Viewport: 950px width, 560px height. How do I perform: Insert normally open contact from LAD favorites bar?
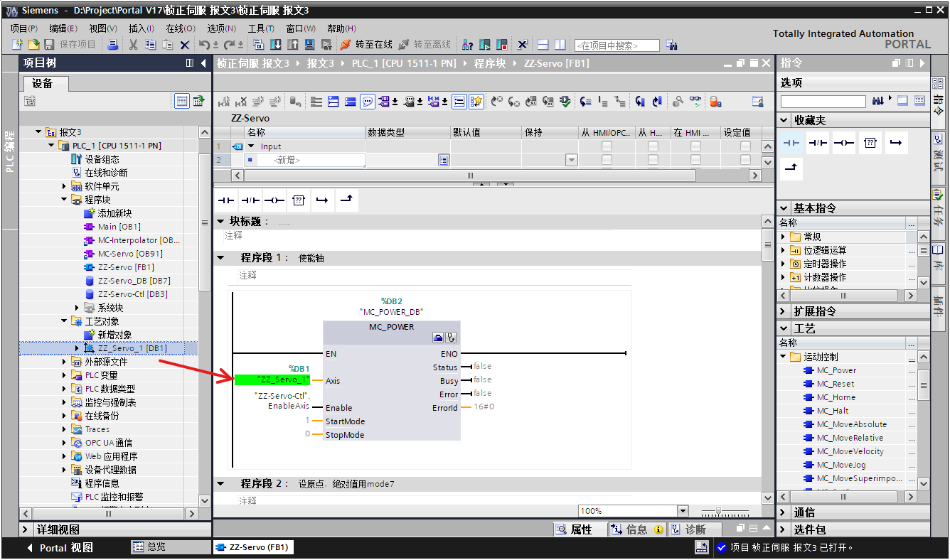tap(226, 200)
